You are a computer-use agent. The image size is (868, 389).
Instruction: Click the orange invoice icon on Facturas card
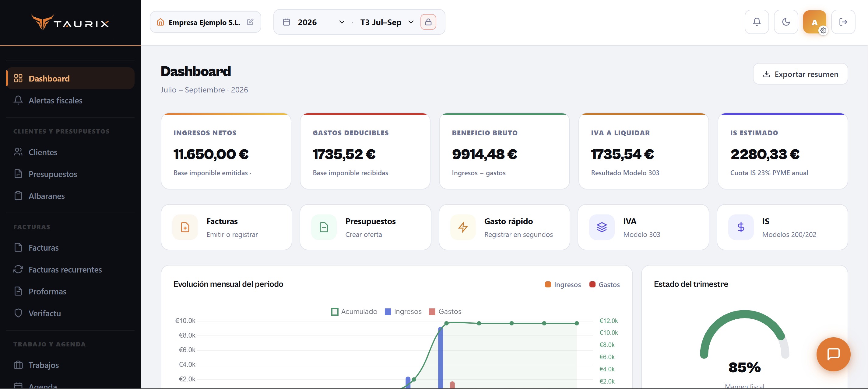click(185, 227)
